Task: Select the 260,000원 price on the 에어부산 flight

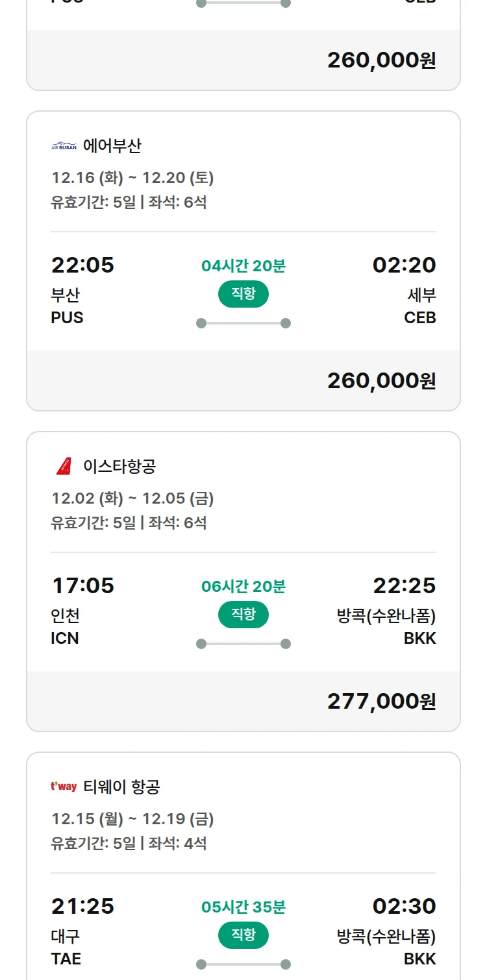Action: 381,380
